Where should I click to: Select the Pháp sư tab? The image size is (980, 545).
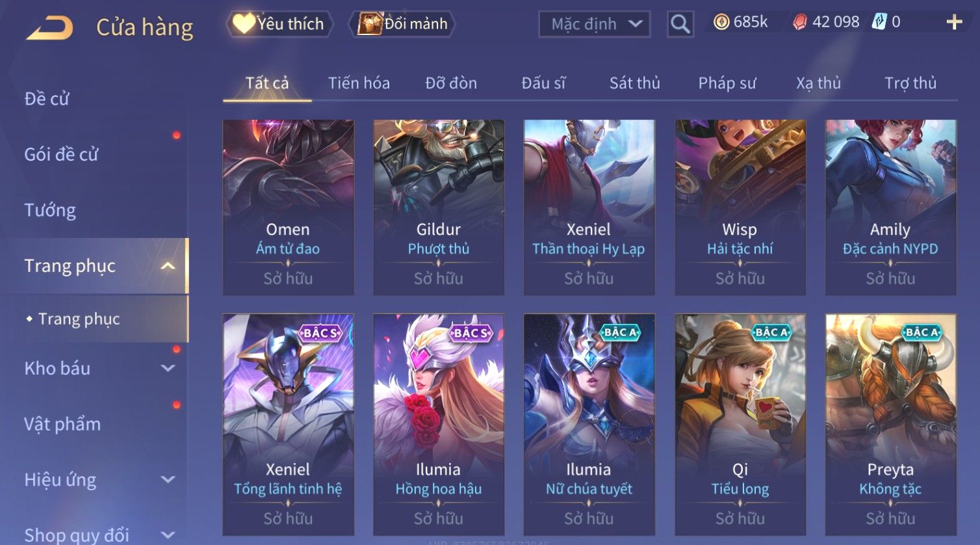727,83
